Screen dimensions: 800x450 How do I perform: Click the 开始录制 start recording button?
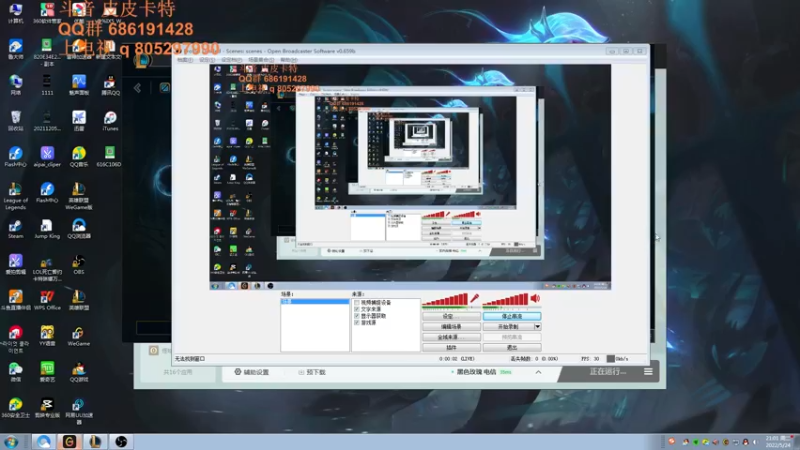pos(508,327)
